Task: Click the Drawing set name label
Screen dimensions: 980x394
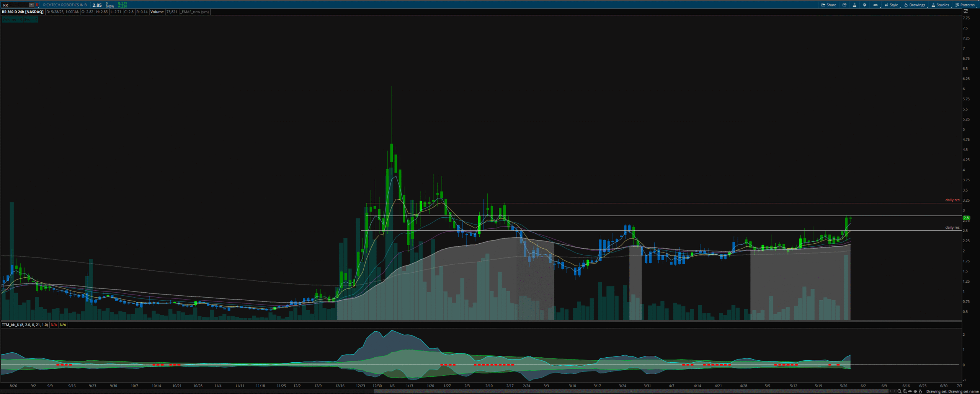Action: point(952,391)
